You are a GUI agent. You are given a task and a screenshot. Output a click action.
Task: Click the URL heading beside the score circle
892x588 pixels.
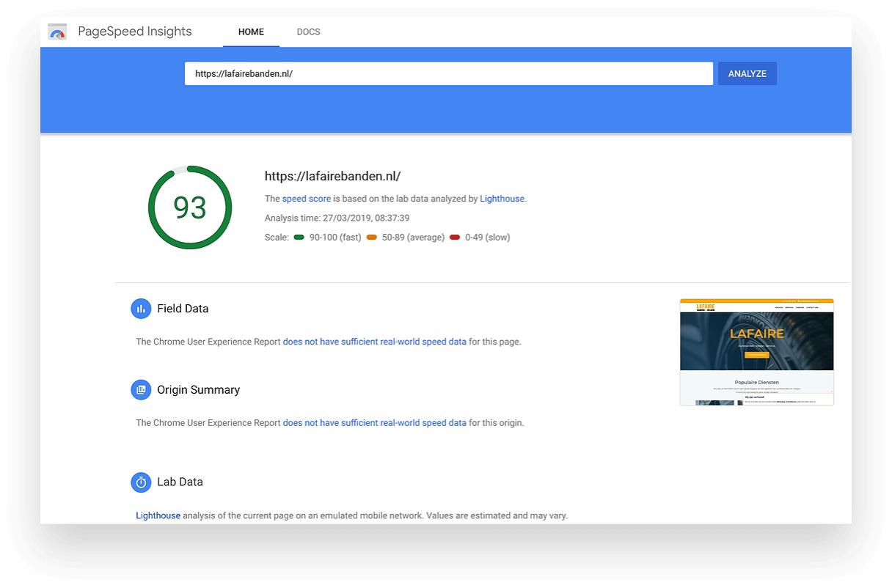pos(332,176)
